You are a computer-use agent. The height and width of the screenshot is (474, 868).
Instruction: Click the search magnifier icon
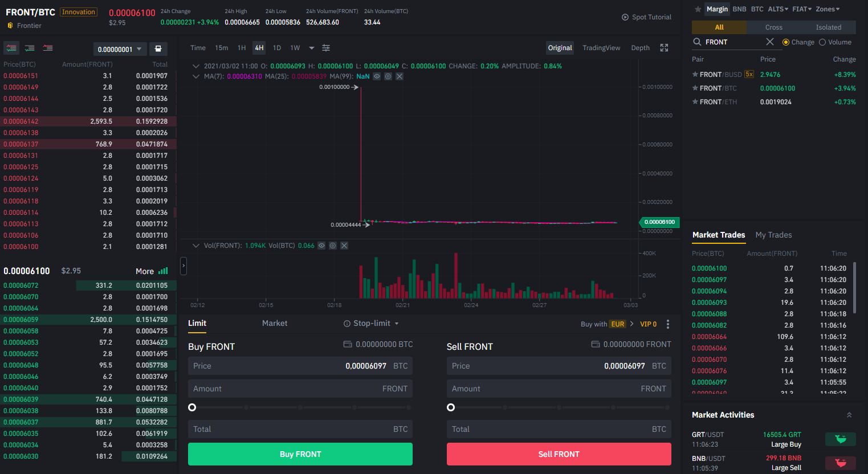697,42
